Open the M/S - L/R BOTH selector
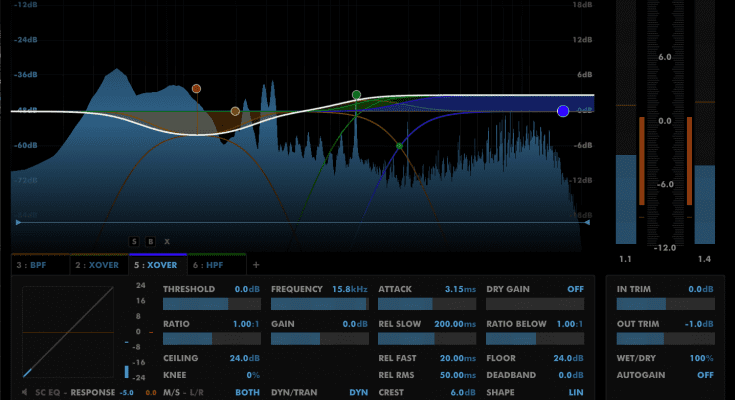The image size is (735, 400). click(x=247, y=392)
